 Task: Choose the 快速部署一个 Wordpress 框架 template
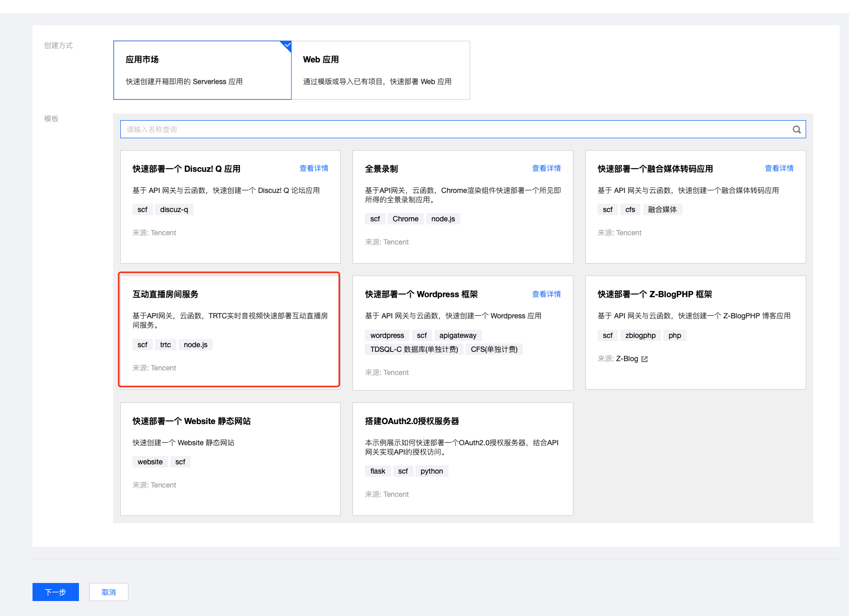(x=462, y=333)
